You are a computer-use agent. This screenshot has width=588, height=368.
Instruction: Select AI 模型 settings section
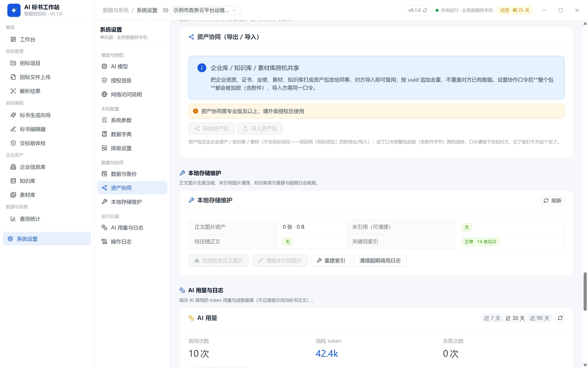click(132, 66)
